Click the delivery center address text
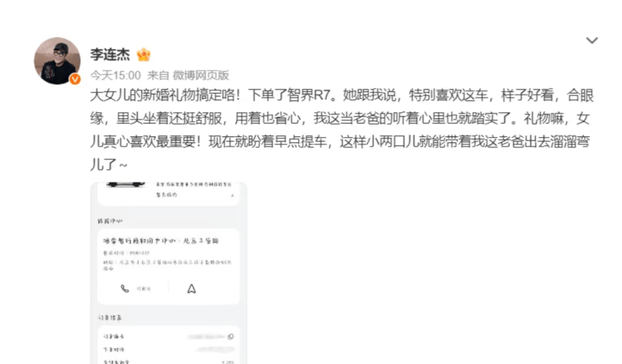The image size is (622, 364). (x=168, y=266)
